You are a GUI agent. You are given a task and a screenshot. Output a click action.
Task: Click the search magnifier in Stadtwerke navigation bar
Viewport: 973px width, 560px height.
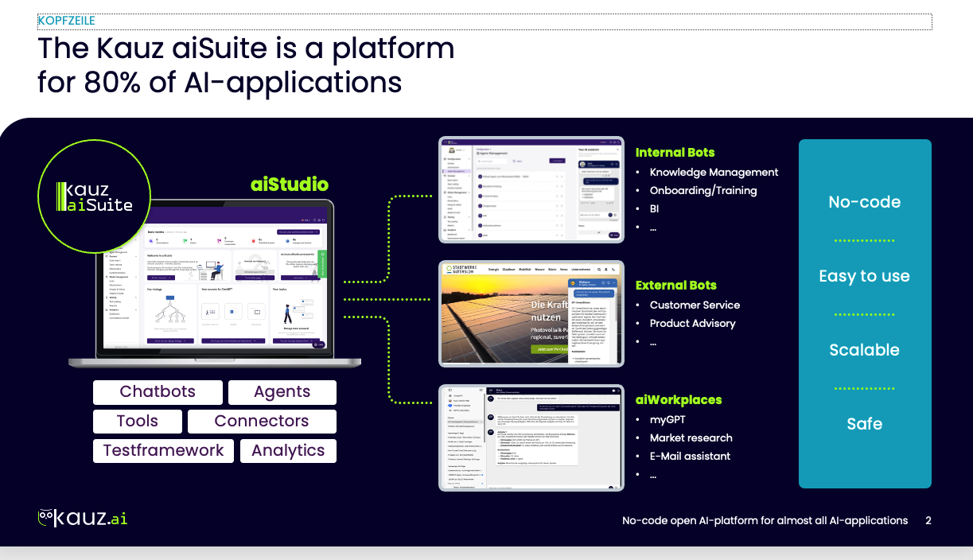pyautogui.click(x=599, y=270)
